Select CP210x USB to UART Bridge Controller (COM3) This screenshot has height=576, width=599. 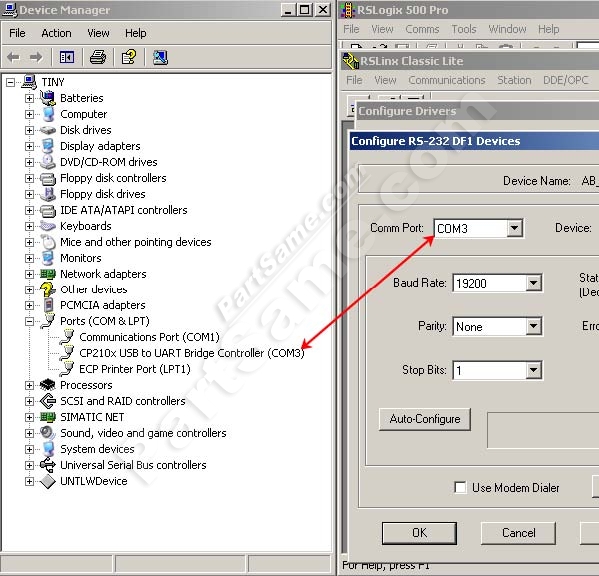(x=192, y=353)
